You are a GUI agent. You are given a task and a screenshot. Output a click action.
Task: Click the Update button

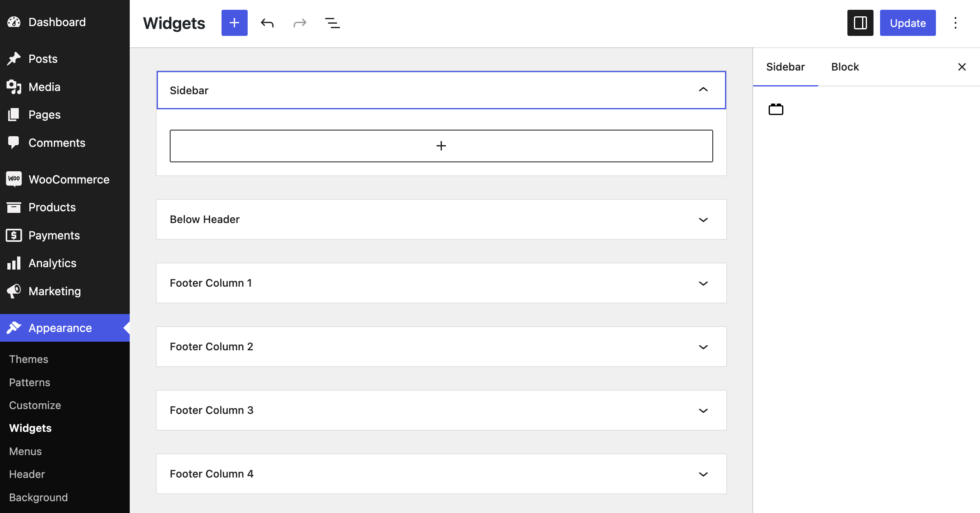(907, 23)
